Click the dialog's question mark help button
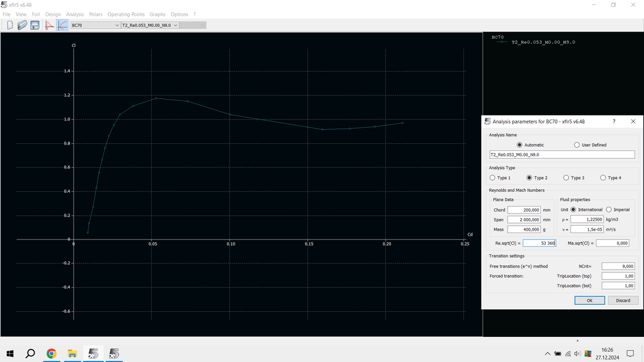 pos(614,121)
